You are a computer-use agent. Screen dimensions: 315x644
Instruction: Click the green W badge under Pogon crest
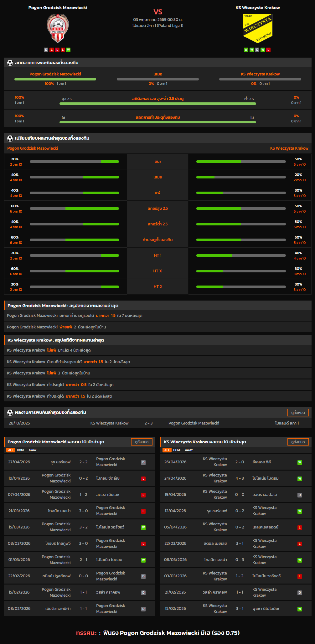(x=68, y=50)
